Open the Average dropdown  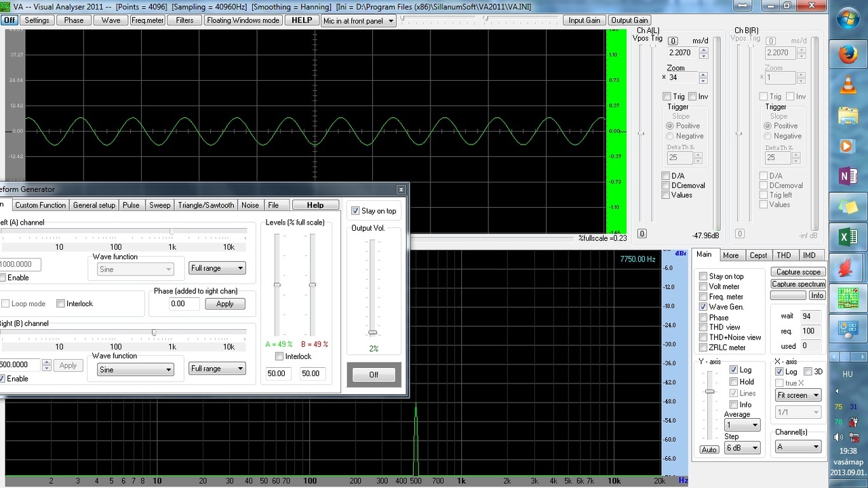click(x=743, y=425)
